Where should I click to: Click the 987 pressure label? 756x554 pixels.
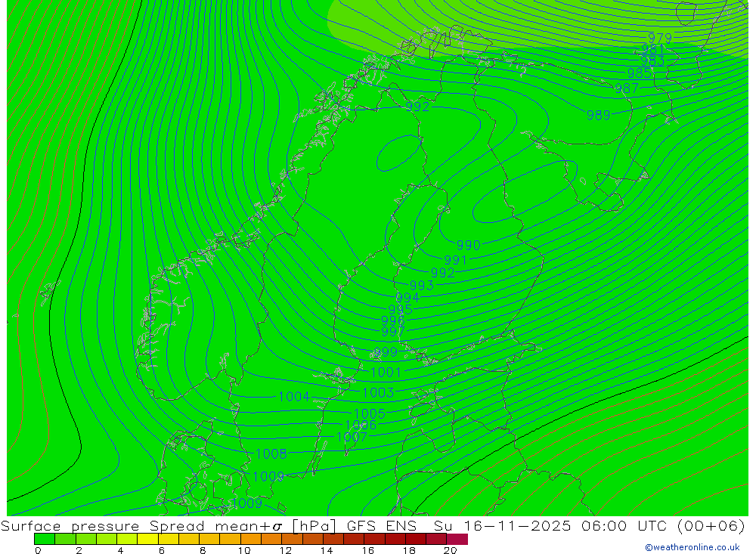[x=627, y=88]
